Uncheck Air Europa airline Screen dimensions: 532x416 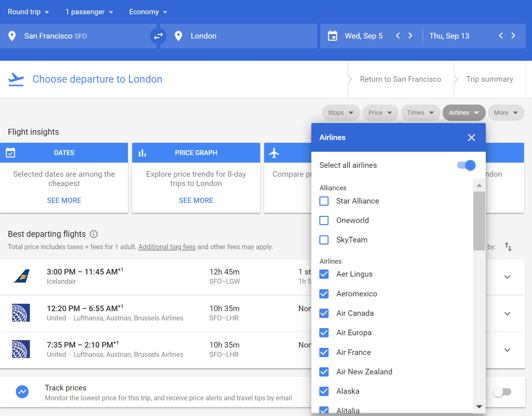click(x=324, y=333)
